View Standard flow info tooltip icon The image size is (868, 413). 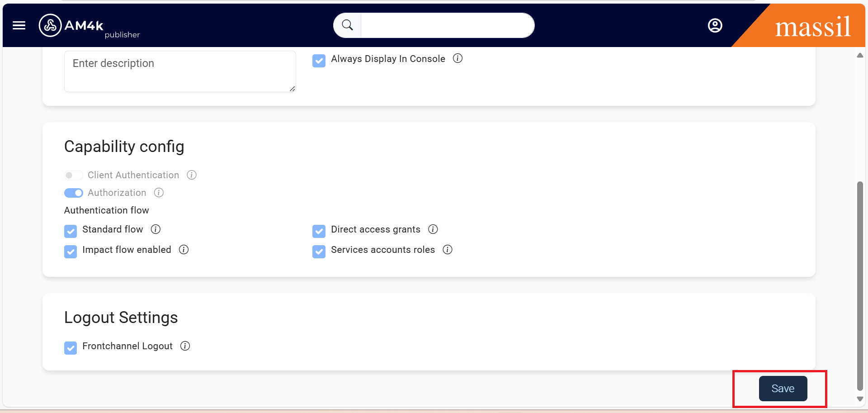click(x=156, y=229)
